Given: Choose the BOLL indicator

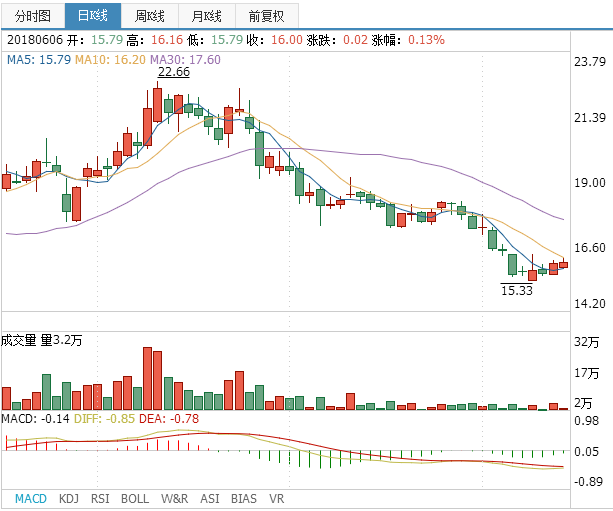Looking at the screenshot, I should (x=135, y=498).
